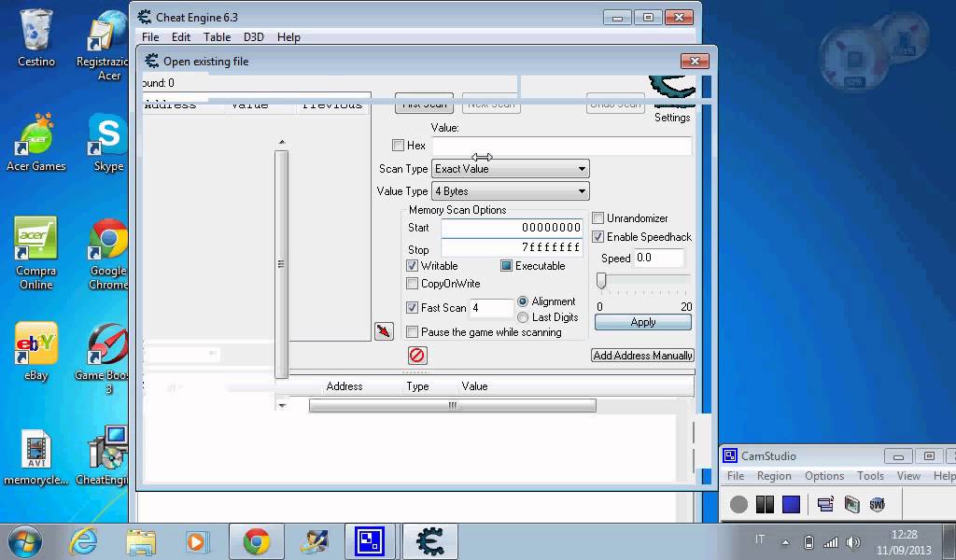Close the Open existing file dialog
This screenshot has height=560, width=956.
pyautogui.click(x=695, y=61)
